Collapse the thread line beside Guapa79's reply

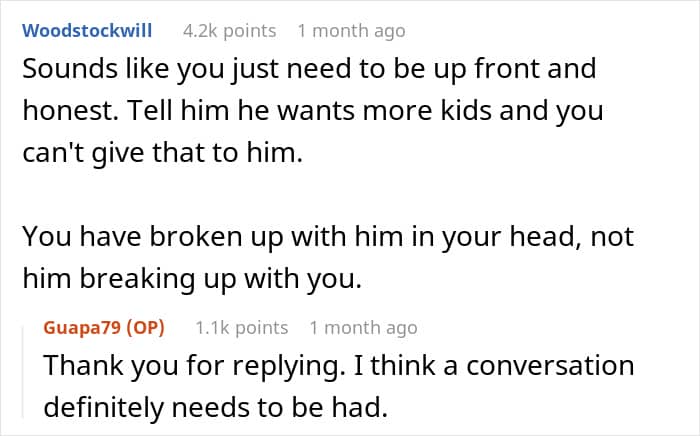point(24,372)
